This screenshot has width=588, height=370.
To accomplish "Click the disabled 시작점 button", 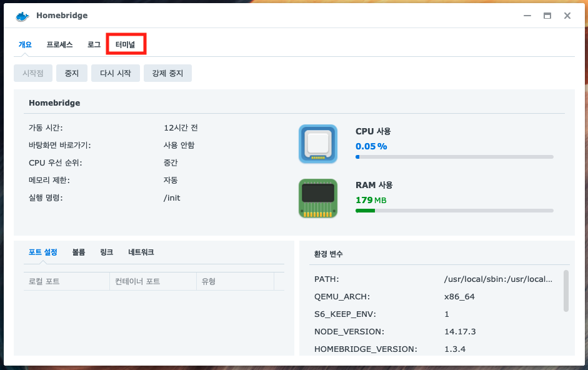I will [x=33, y=73].
